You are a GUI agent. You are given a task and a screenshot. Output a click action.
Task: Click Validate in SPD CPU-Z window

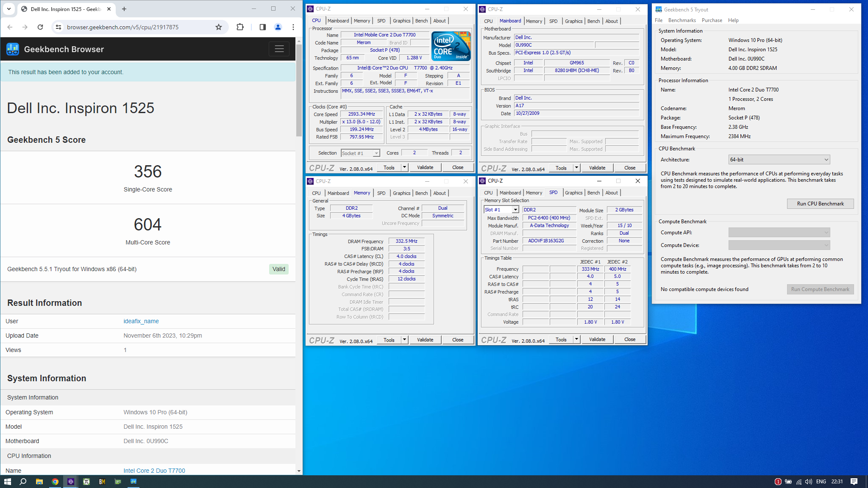click(x=597, y=339)
